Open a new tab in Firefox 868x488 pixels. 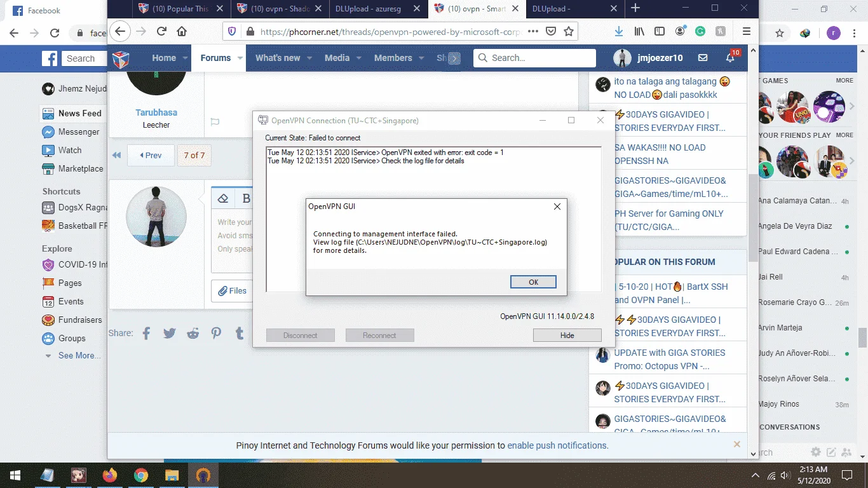tap(635, 8)
